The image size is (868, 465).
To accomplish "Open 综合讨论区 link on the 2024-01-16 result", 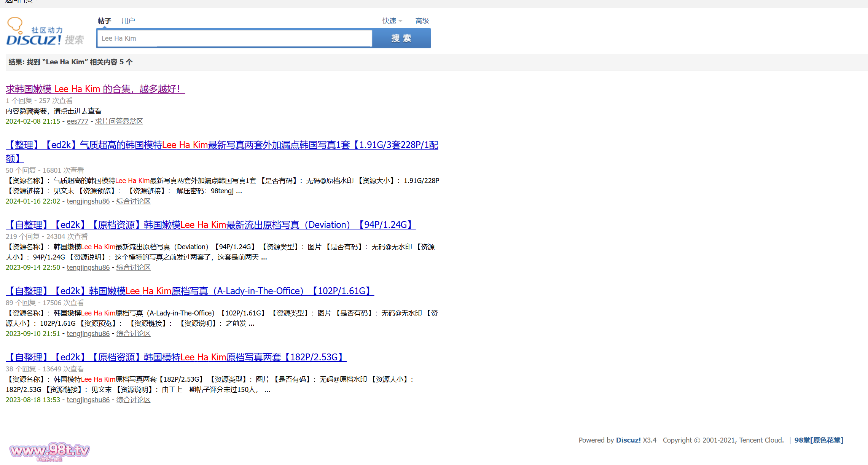I will pyautogui.click(x=134, y=201).
